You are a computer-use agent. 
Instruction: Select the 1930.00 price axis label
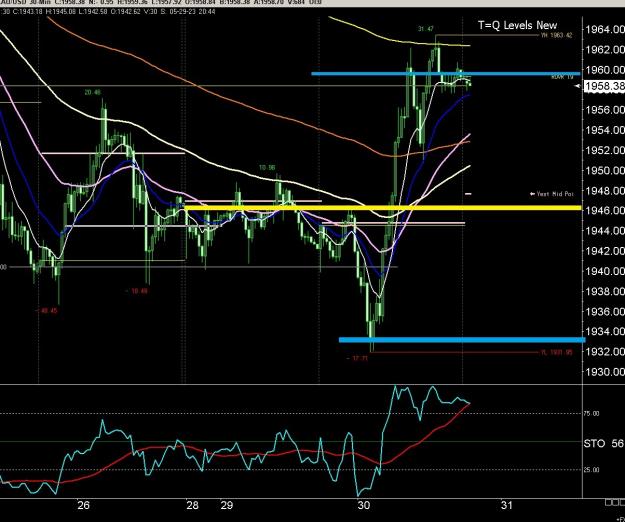coord(604,372)
